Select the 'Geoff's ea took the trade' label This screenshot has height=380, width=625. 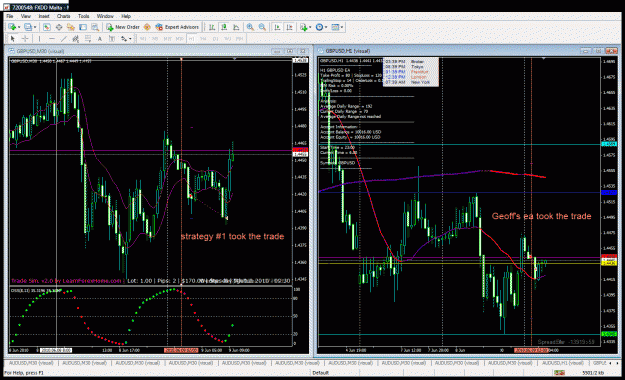tap(541, 216)
